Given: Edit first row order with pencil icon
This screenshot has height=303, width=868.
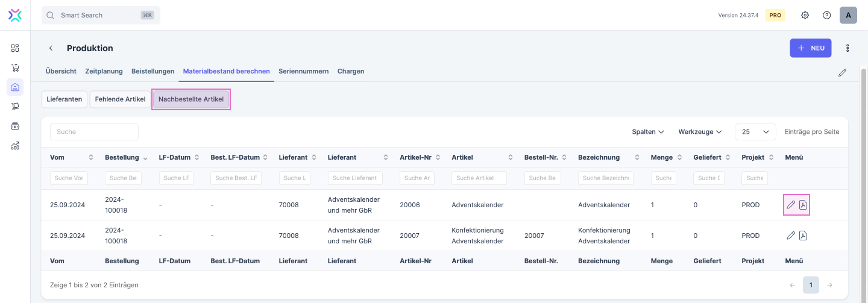Looking at the screenshot, I should [x=791, y=205].
